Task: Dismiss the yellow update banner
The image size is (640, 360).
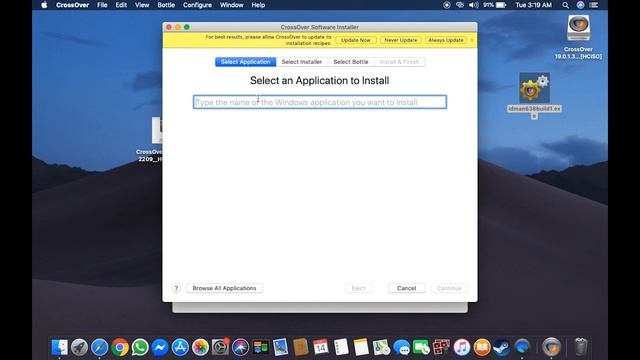Action: tap(472, 40)
